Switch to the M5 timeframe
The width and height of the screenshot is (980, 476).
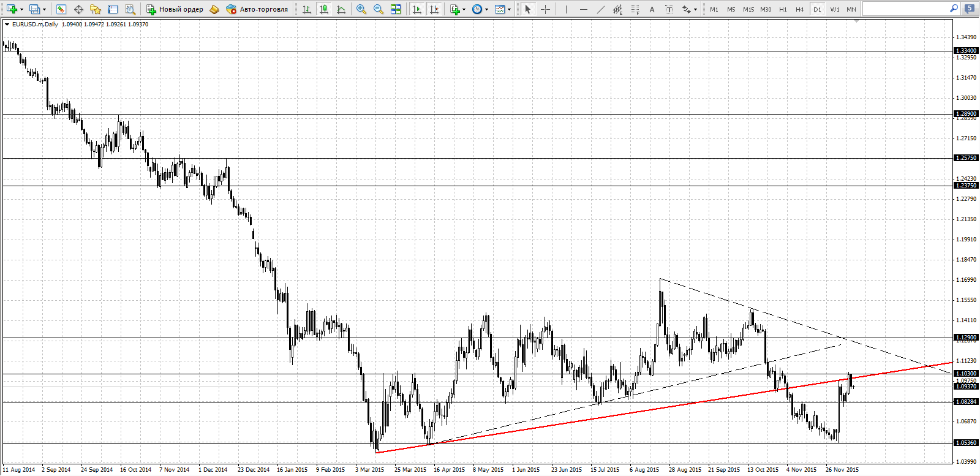tap(731, 9)
